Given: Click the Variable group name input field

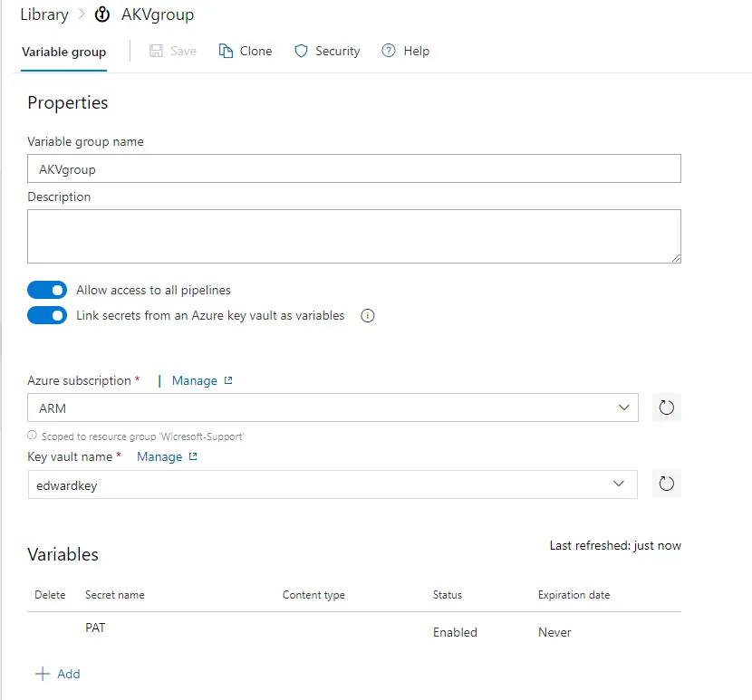Looking at the screenshot, I should (x=354, y=168).
